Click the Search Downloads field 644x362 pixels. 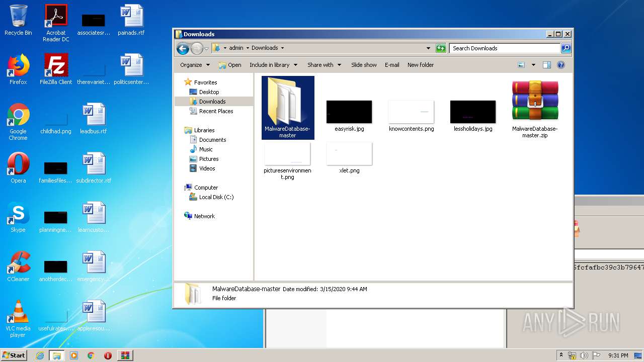(x=505, y=48)
